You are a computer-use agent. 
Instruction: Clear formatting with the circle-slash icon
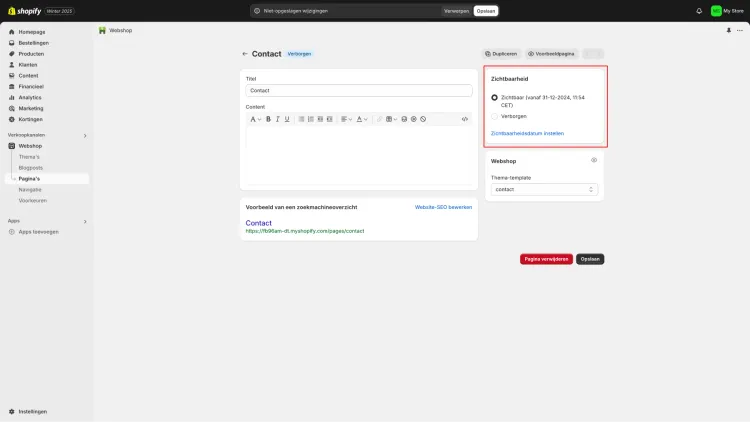click(x=423, y=119)
